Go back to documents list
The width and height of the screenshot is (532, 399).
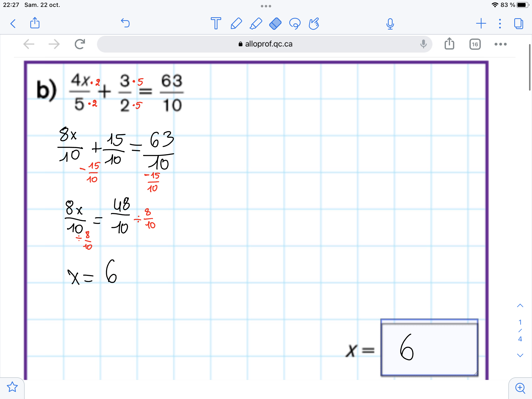(x=13, y=24)
